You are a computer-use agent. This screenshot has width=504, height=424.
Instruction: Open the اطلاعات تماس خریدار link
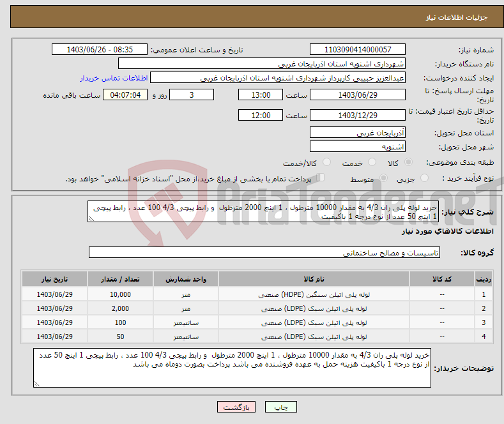tap(114, 78)
